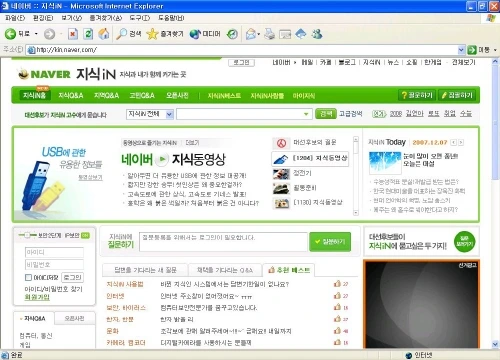Open the 이동 button dropdown arrow
Screen dimensions: 500x360
495,50
